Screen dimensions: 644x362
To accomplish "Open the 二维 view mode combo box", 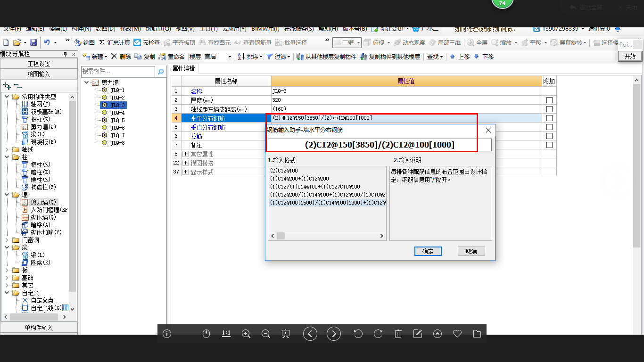I will [x=347, y=42].
